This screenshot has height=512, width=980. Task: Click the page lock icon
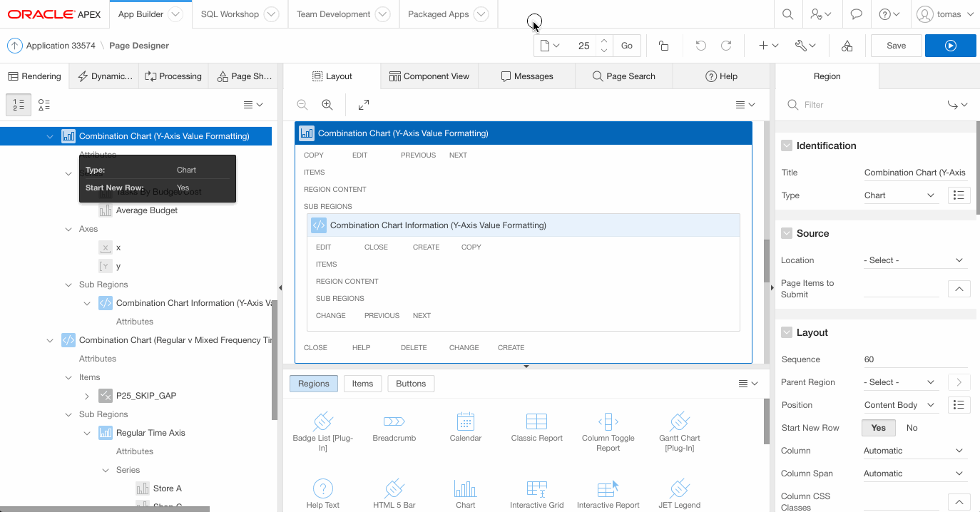tap(663, 46)
